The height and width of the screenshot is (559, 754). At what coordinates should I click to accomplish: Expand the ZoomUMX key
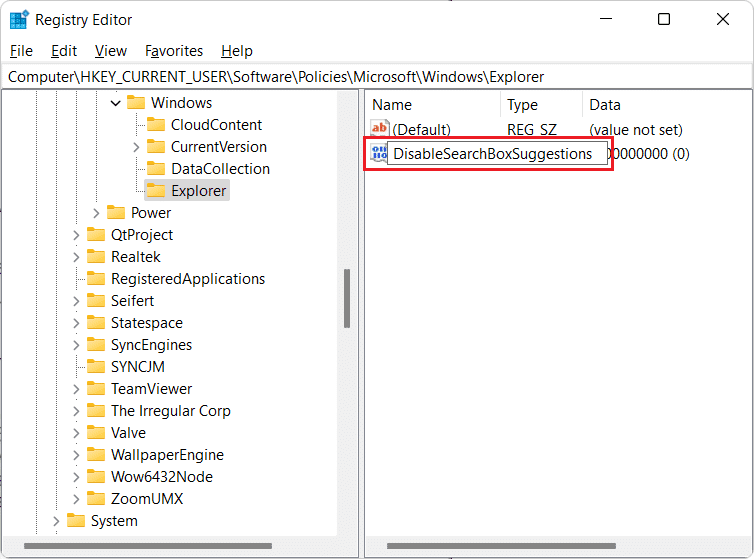76,499
